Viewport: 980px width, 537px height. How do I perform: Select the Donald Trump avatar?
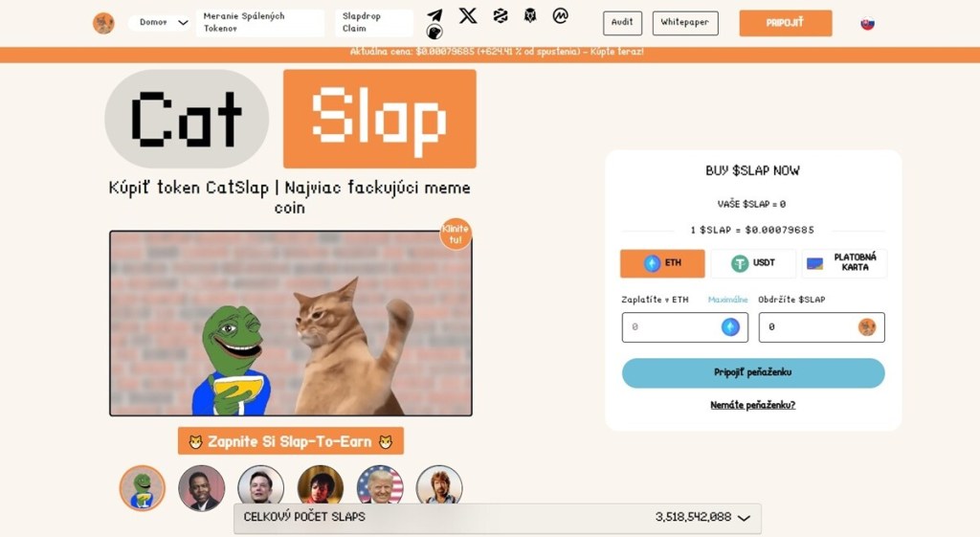pos(380,485)
